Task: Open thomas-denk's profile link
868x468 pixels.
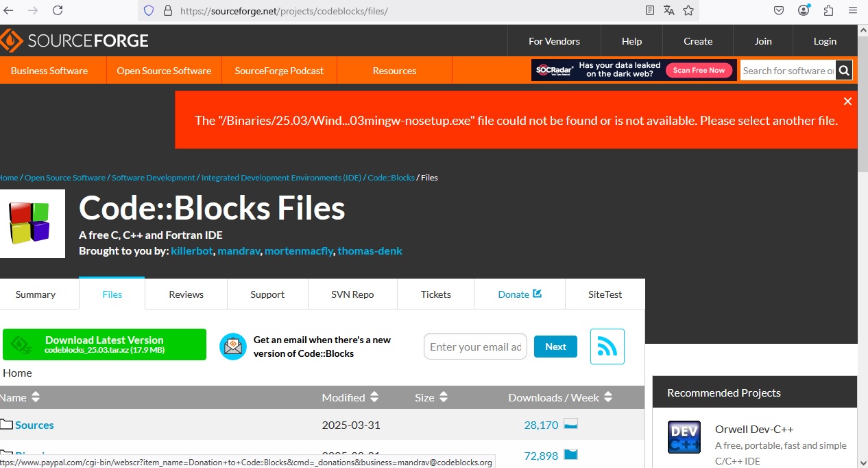Action: pos(370,250)
